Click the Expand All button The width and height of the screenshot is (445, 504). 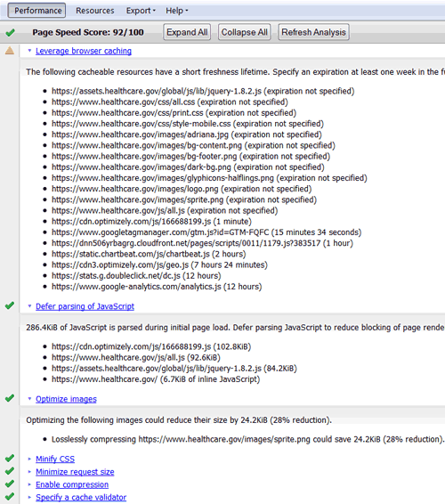[x=187, y=32]
